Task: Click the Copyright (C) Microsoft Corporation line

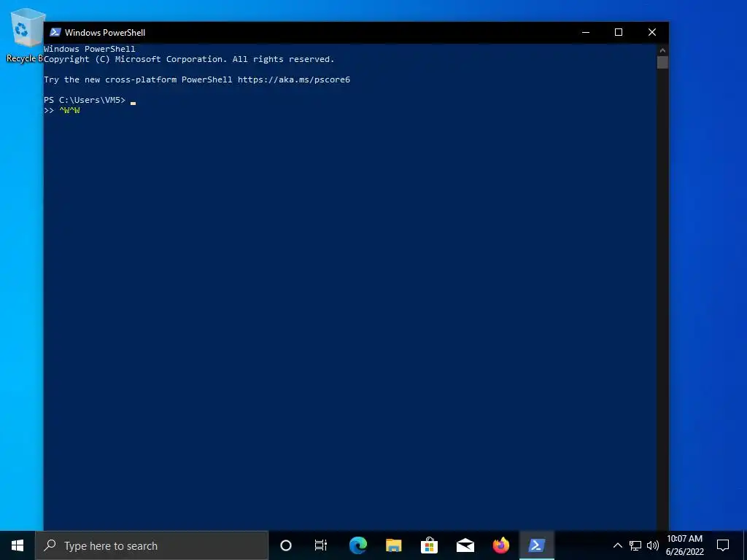Action: pyautogui.click(x=189, y=59)
